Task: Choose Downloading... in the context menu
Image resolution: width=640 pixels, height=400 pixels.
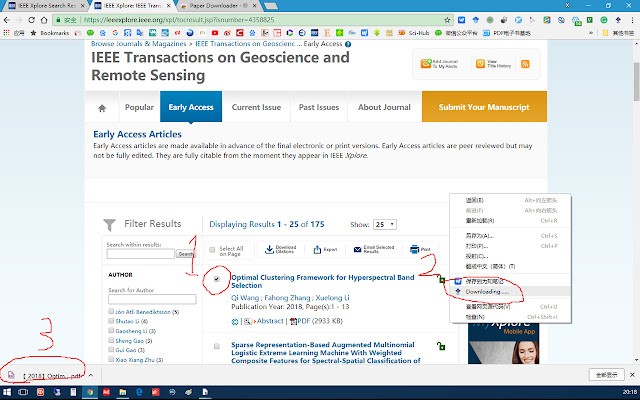Action: (510, 291)
